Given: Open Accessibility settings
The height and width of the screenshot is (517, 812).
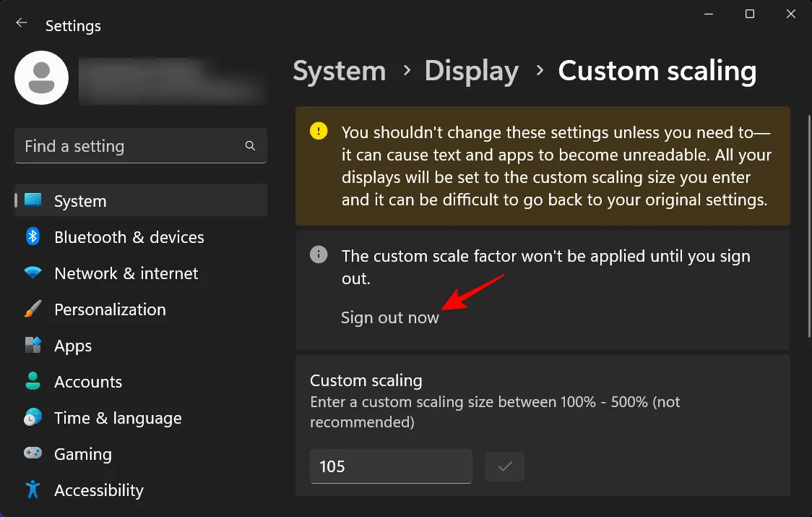Looking at the screenshot, I should (99, 490).
